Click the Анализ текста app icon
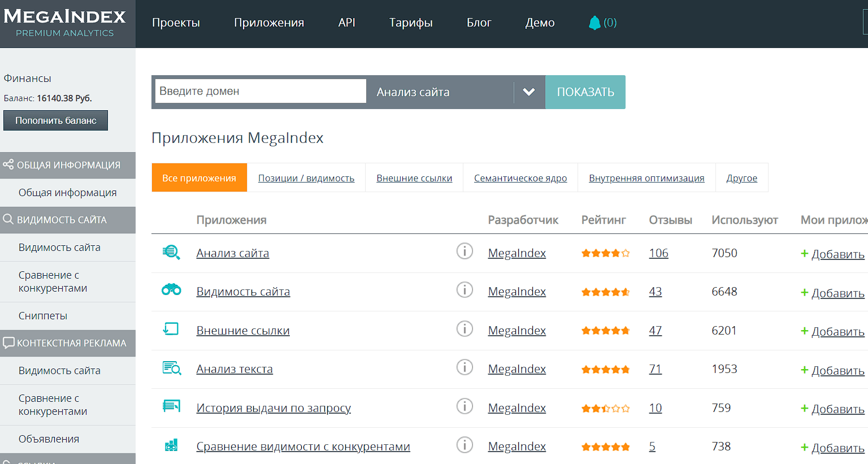Screen dimensions: 868x464 click(172, 368)
